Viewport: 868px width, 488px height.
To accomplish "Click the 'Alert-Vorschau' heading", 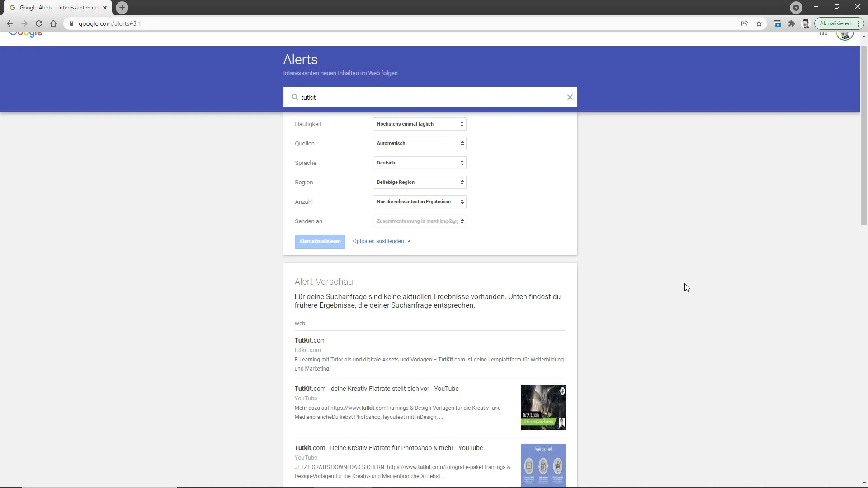I will (x=324, y=282).
